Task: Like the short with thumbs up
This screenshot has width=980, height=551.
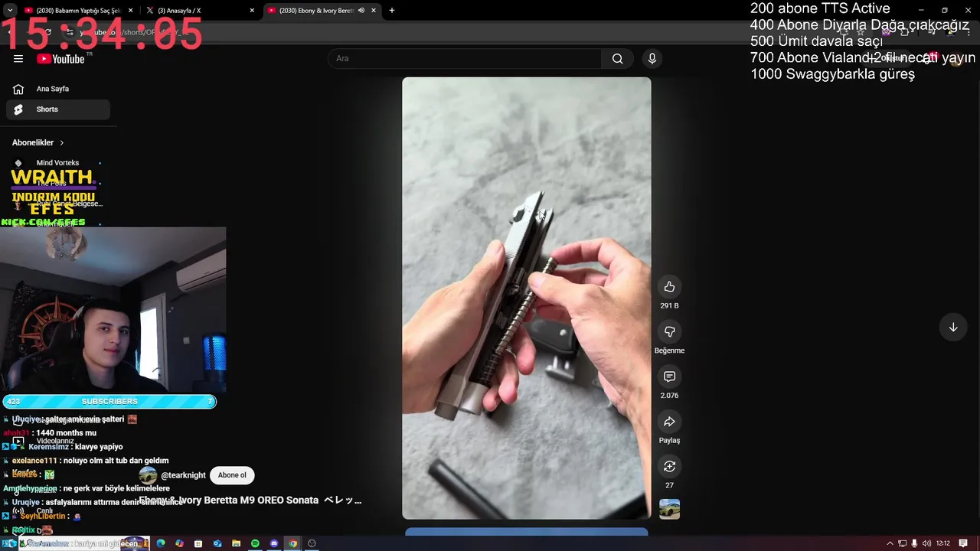Action: pyautogui.click(x=669, y=287)
